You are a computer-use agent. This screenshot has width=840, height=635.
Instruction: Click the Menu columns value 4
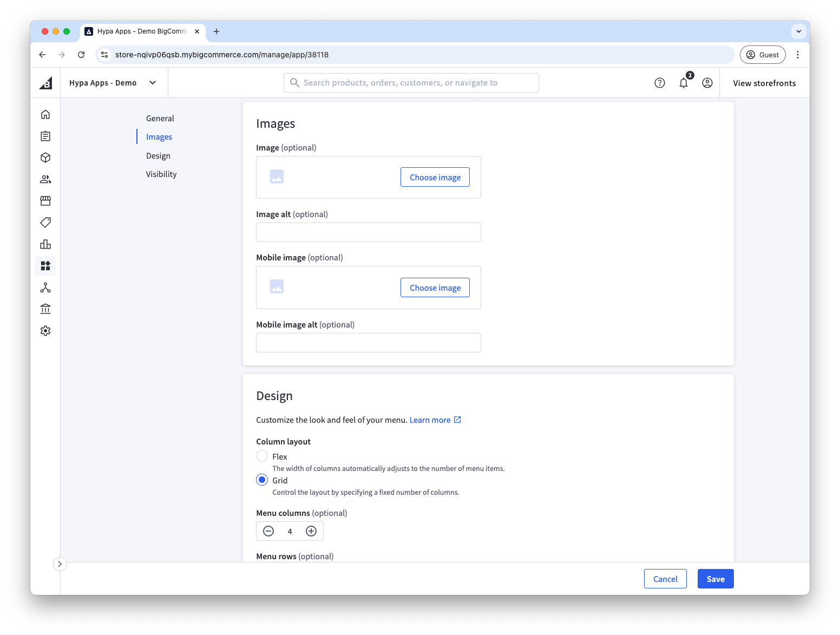290,531
